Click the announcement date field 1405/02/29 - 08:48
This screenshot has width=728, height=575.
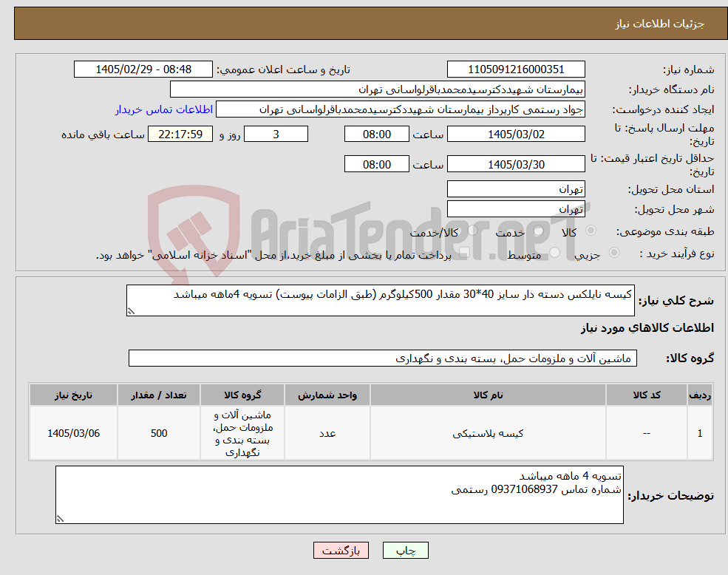click(x=143, y=69)
